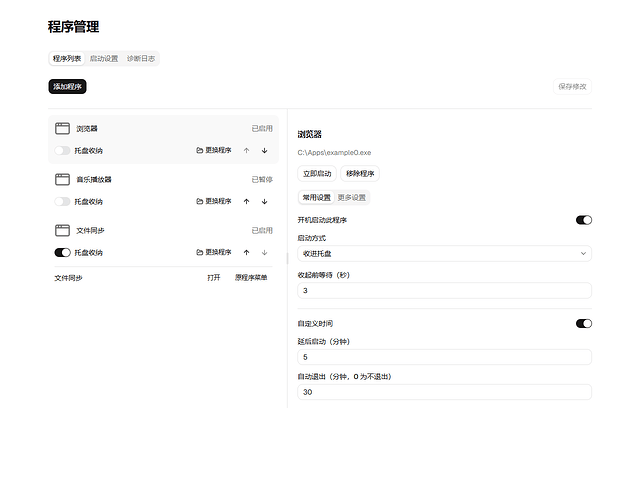The image size is (640, 500).
Task: Click 打开 in 文件同步 row
Action: click(213, 278)
